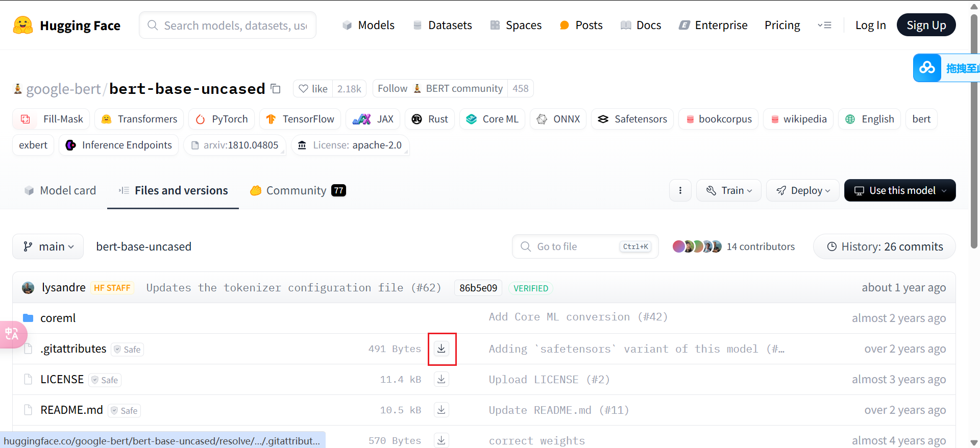This screenshot has height=448, width=980.
Task: Click the page vertical scrollbar
Action: pos(974,131)
